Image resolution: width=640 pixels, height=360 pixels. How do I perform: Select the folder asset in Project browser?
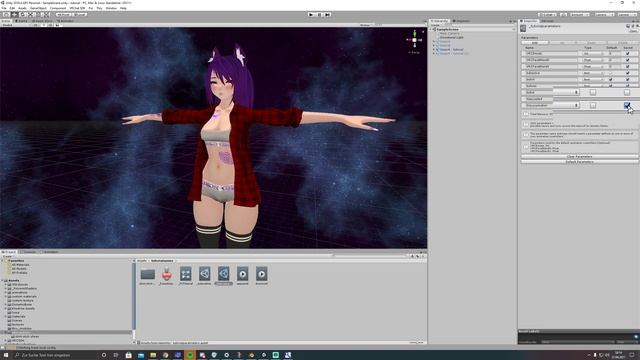[x=147, y=274]
